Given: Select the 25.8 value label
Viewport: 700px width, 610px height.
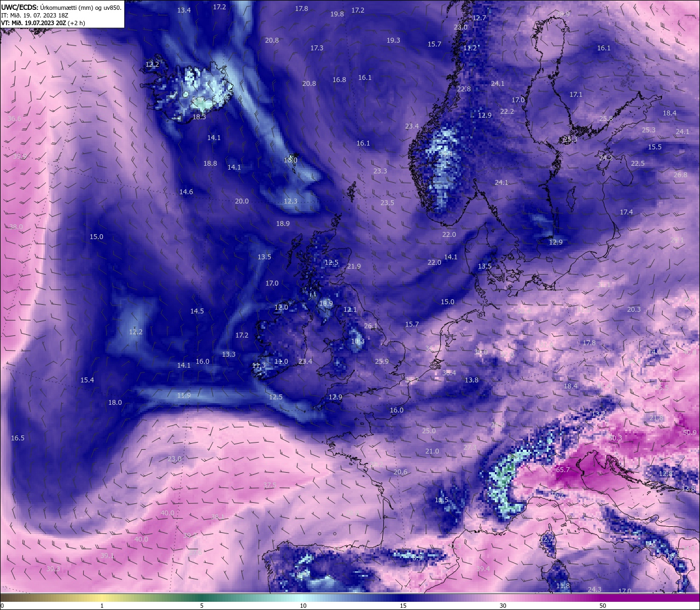Looking at the screenshot, I should click(x=606, y=119).
